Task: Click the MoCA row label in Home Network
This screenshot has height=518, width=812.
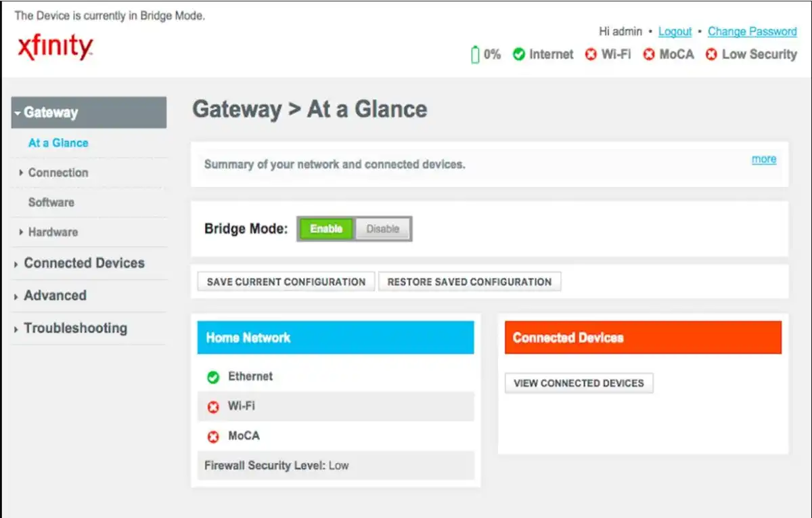Action: [x=244, y=436]
